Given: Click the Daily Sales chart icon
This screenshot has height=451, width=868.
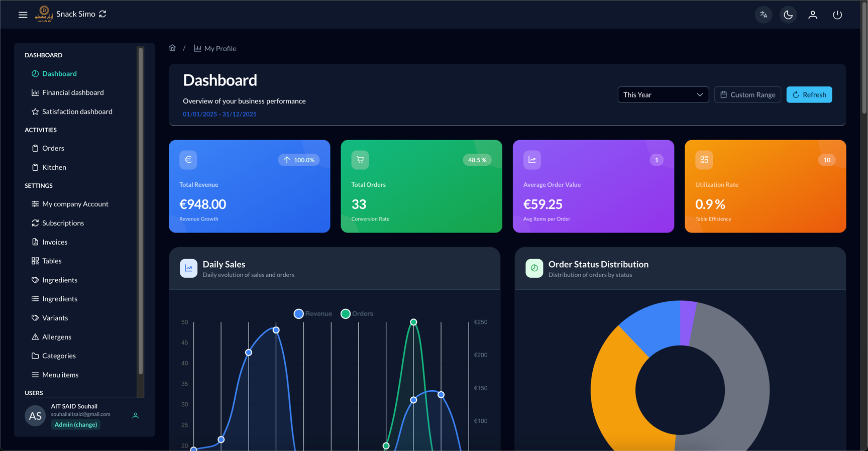Looking at the screenshot, I should pyautogui.click(x=188, y=268).
